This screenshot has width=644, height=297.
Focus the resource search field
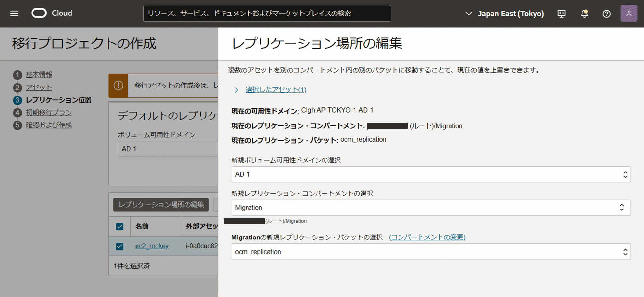click(267, 13)
